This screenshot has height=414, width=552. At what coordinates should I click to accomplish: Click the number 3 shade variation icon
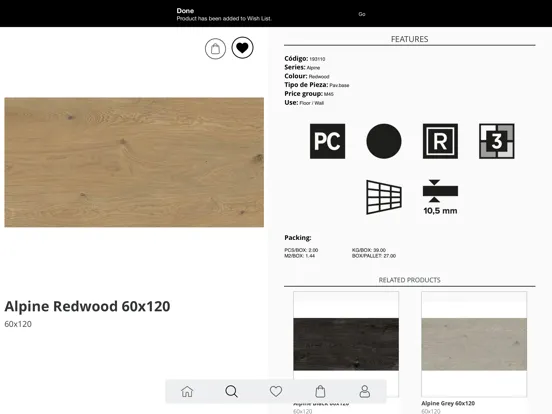pos(496,141)
